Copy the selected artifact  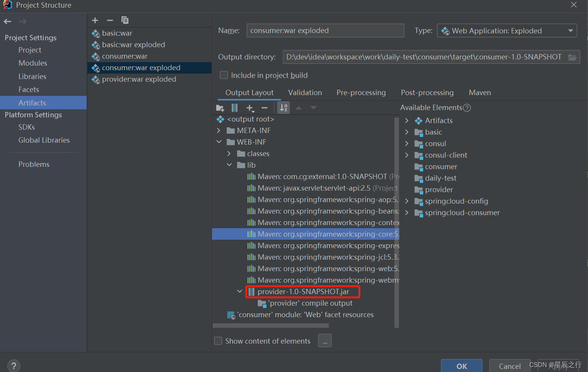[x=125, y=20]
